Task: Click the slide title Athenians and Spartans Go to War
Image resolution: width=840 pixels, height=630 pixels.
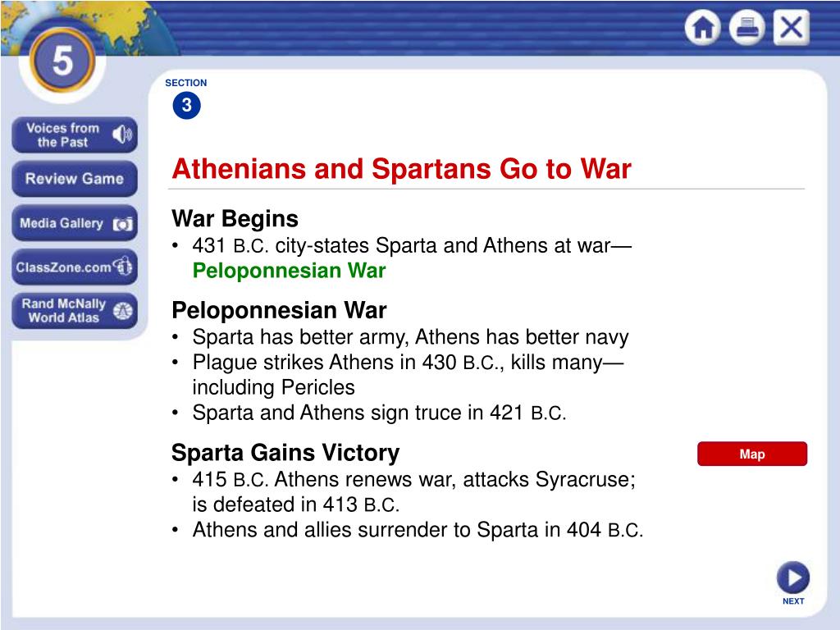Action: (x=401, y=169)
